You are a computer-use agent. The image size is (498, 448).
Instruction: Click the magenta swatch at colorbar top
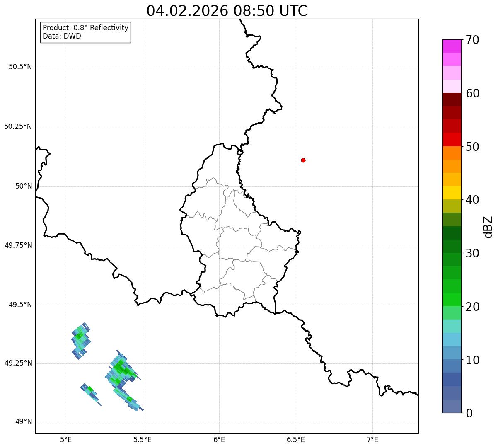coord(452,46)
